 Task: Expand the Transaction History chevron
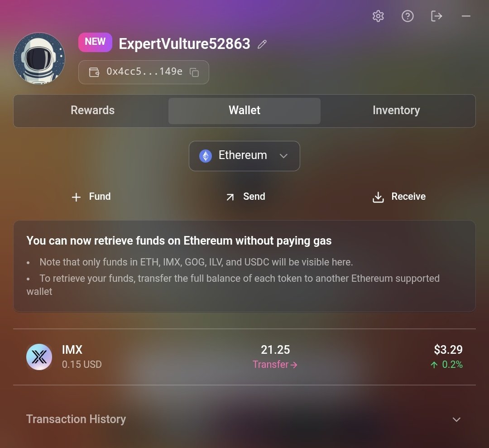pos(456,419)
